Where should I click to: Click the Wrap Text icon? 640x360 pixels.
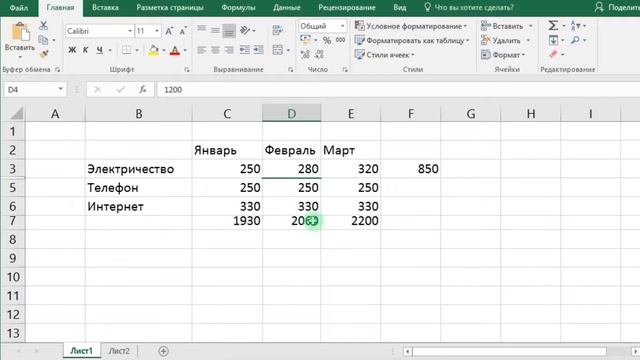278,30
